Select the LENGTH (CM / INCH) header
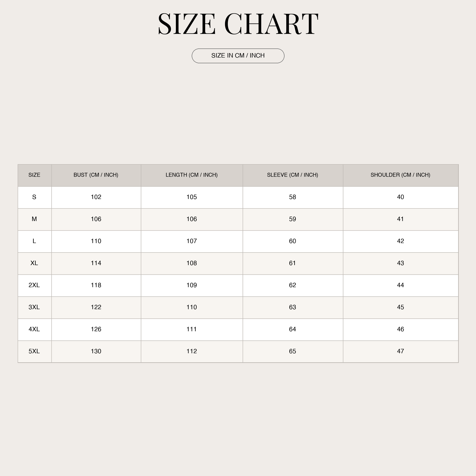The height and width of the screenshot is (476, 476). point(191,175)
